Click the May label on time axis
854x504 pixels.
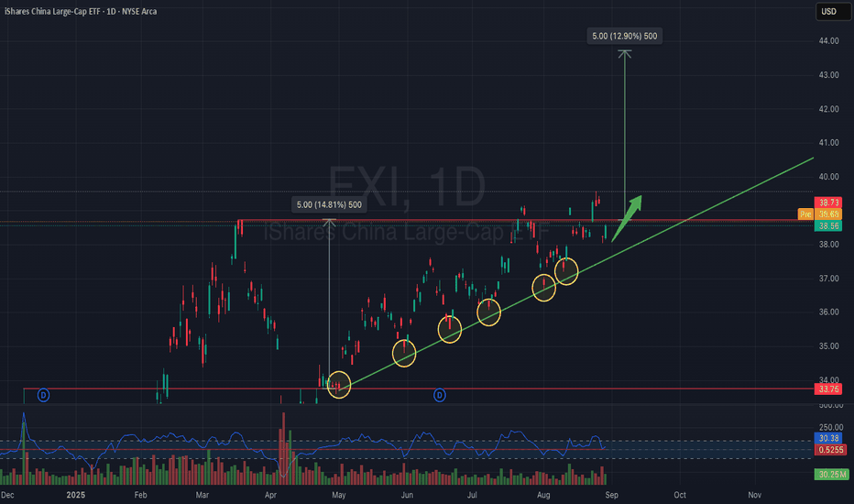coord(339,495)
